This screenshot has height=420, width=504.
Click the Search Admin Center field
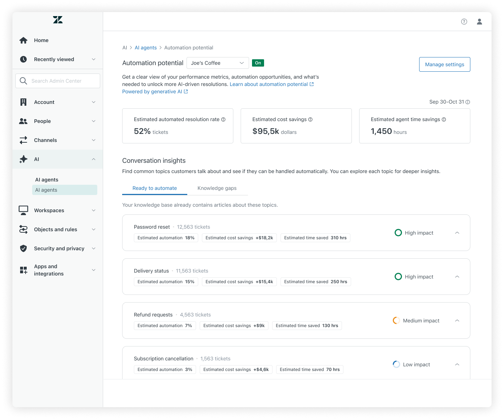58,81
